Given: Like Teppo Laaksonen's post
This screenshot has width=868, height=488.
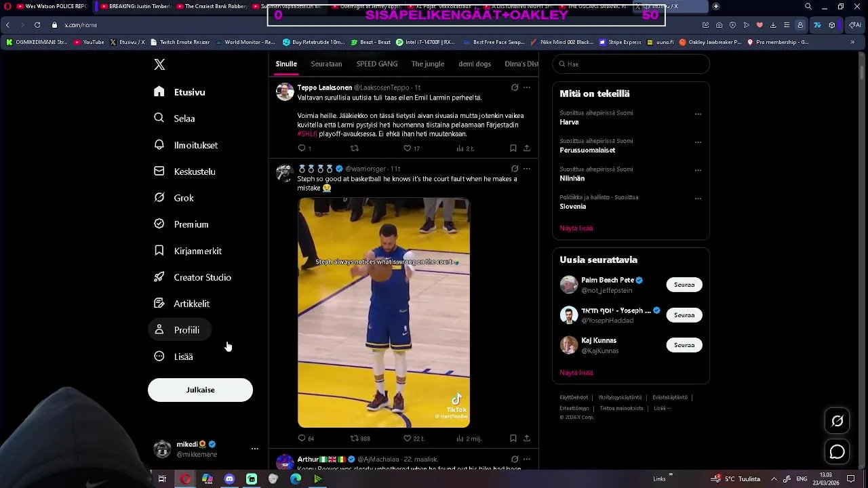Looking at the screenshot, I should click(x=412, y=148).
